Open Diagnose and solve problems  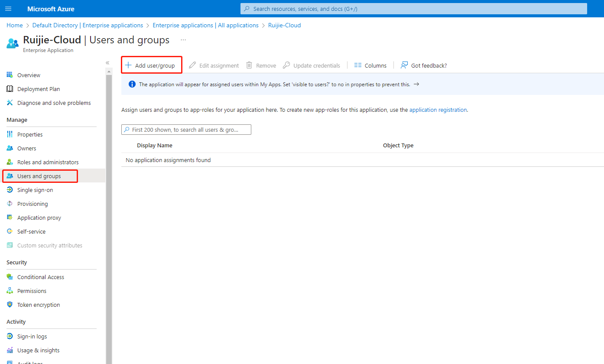click(54, 103)
